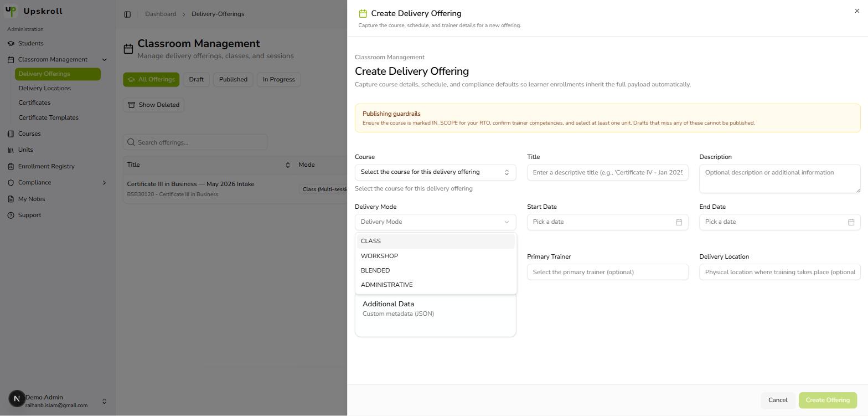The width and height of the screenshot is (868, 416).
Task: Click the Primary Trainer input field
Action: 607,272
